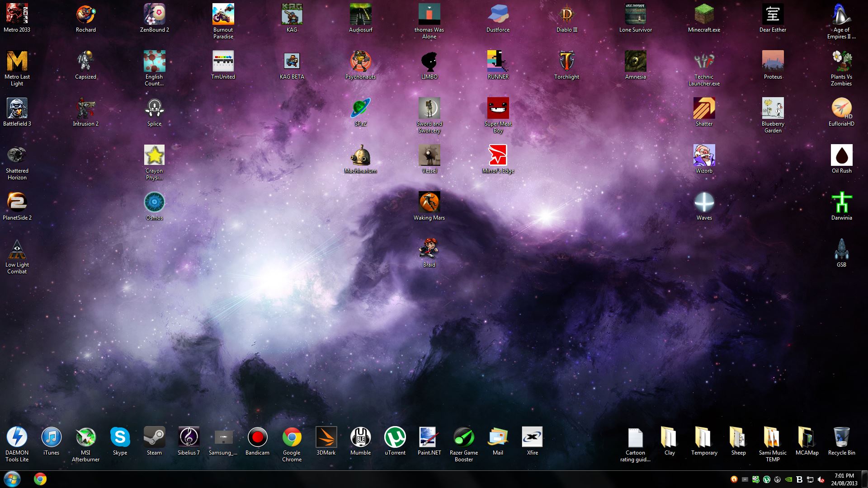The width and height of the screenshot is (868, 488).
Task: Select the Cartoon rating guide document
Action: coord(636,445)
